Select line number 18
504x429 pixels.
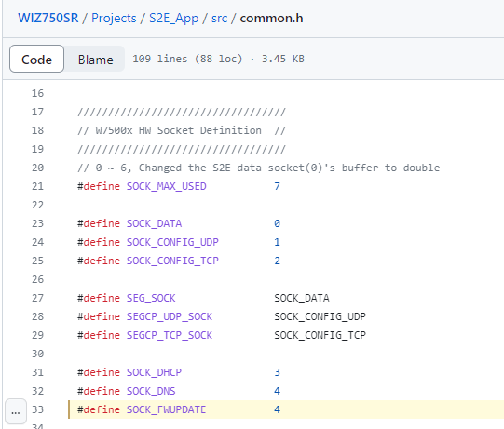click(37, 130)
